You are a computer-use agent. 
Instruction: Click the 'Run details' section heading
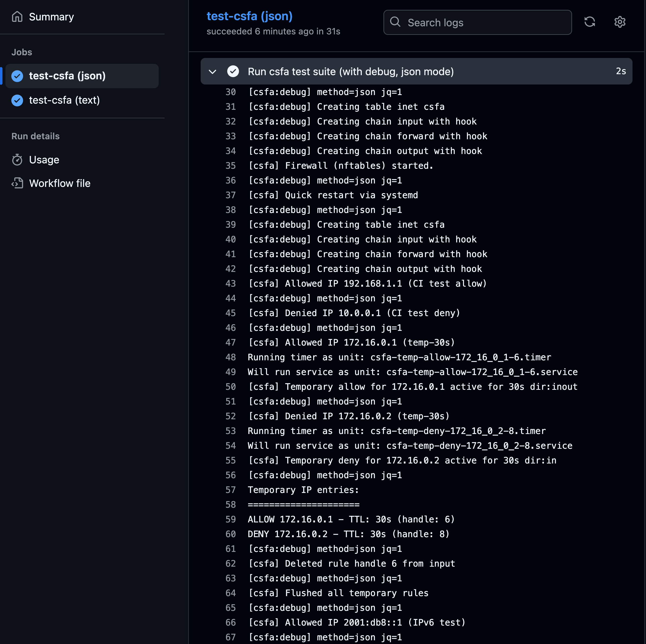click(x=35, y=136)
